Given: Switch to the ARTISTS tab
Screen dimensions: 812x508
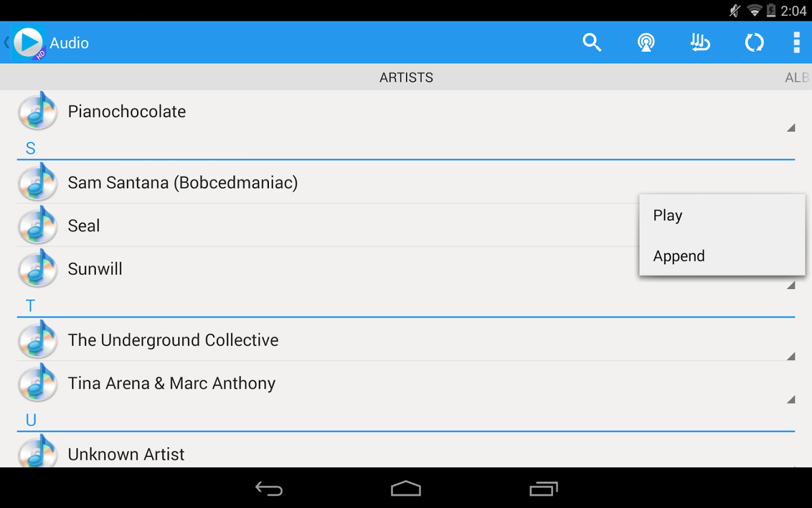Looking at the screenshot, I should pos(406,77).
